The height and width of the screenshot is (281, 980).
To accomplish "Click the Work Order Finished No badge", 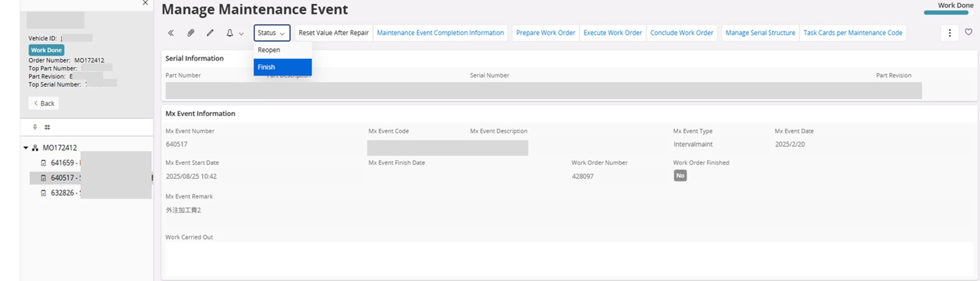I will [680, 176].
